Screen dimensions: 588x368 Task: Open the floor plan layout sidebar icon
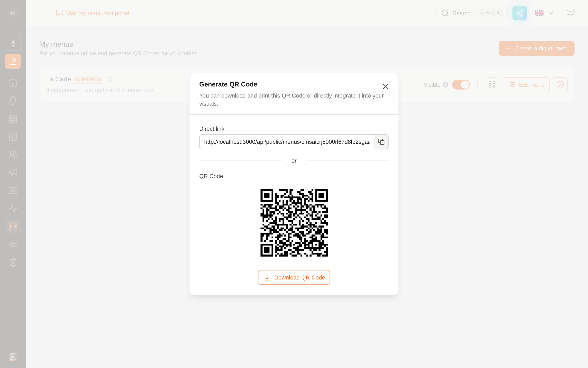(x=13, y=137)
